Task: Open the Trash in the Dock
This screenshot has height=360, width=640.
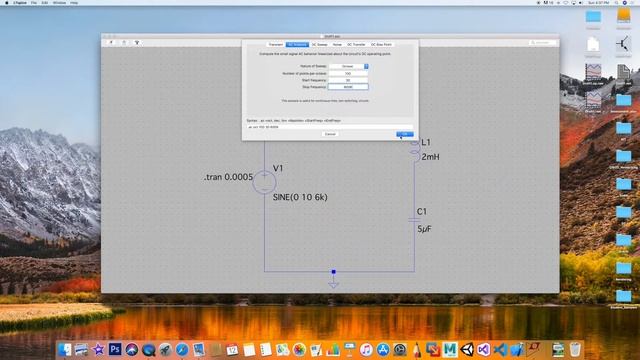Action: (575, 350)
